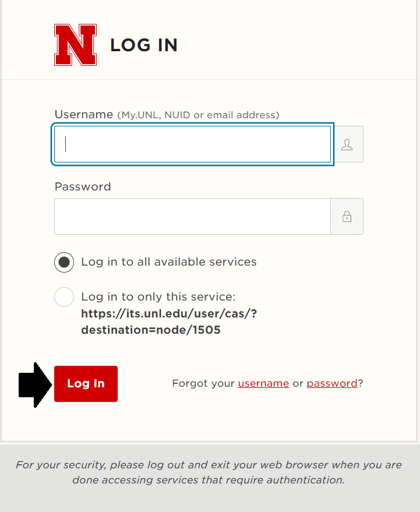Image resolution: width=420 pixels, height=512 pixels.
Task: Click the black arrow pointing at Log In
Action: (x=36, y=385)
